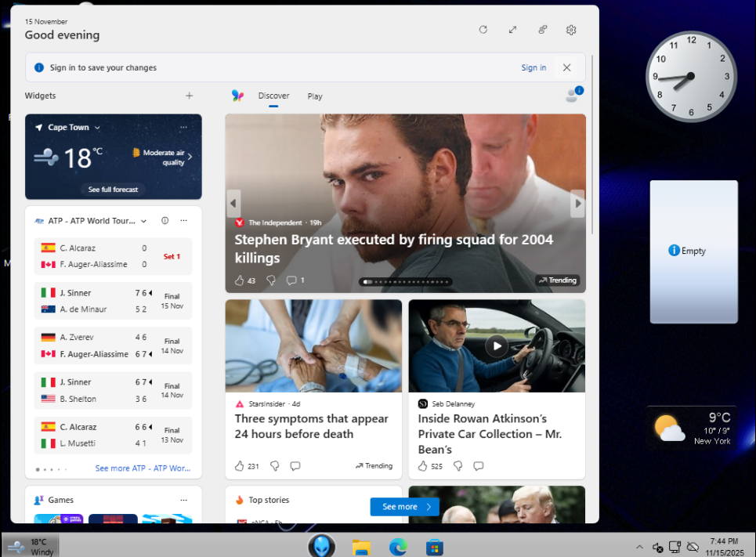Click the Empty desktop gadget panel
The image size is (756, 557).
[693, 251]
